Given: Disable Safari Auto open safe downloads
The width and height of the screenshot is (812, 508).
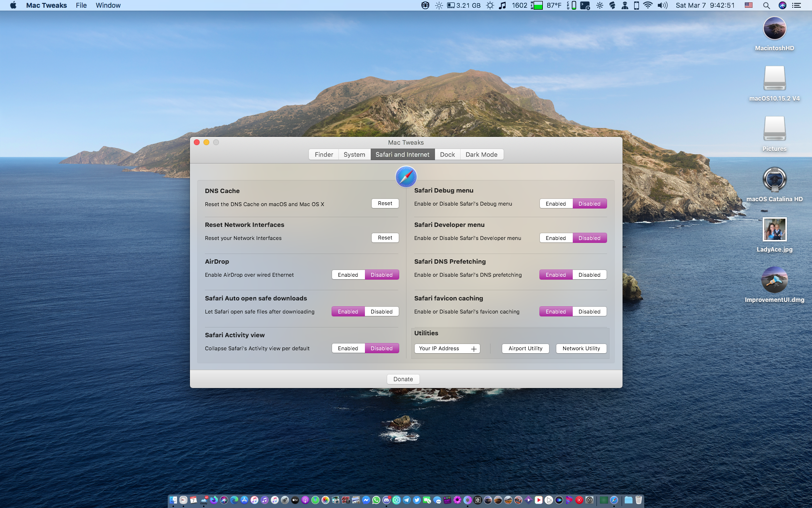Looking at the screenshot, I should 382,312.
